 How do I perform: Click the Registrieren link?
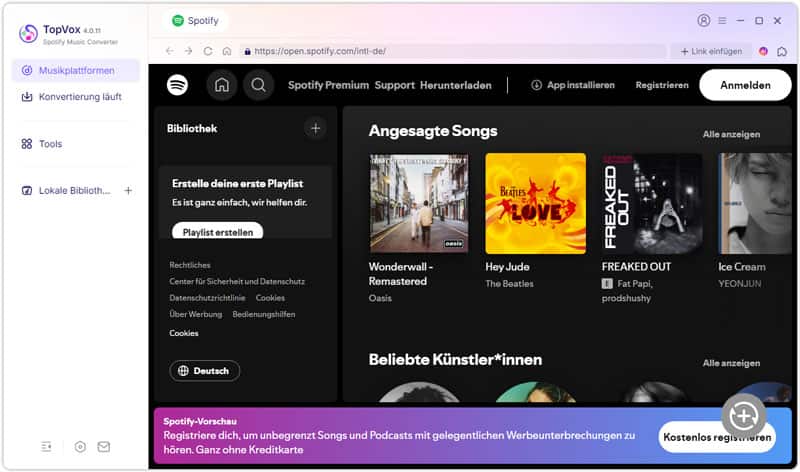point(662,85)
